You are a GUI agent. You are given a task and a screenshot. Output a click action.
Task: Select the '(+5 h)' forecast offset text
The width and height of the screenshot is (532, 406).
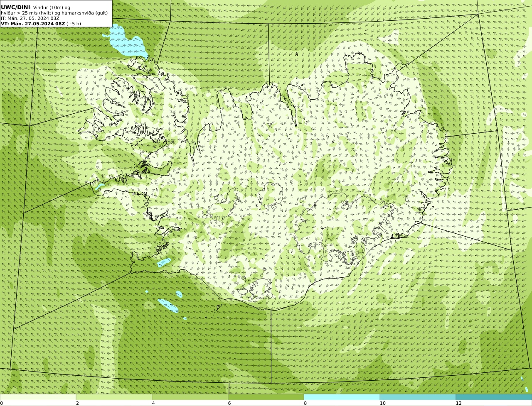coord(74,24)
